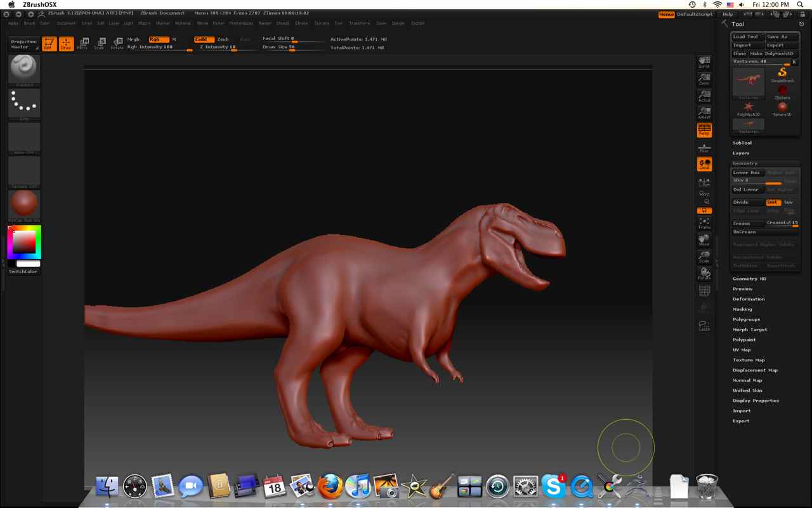Expand the Layers section in Tool palette
This screenshot has height=508, width=812.
point(741,153)
